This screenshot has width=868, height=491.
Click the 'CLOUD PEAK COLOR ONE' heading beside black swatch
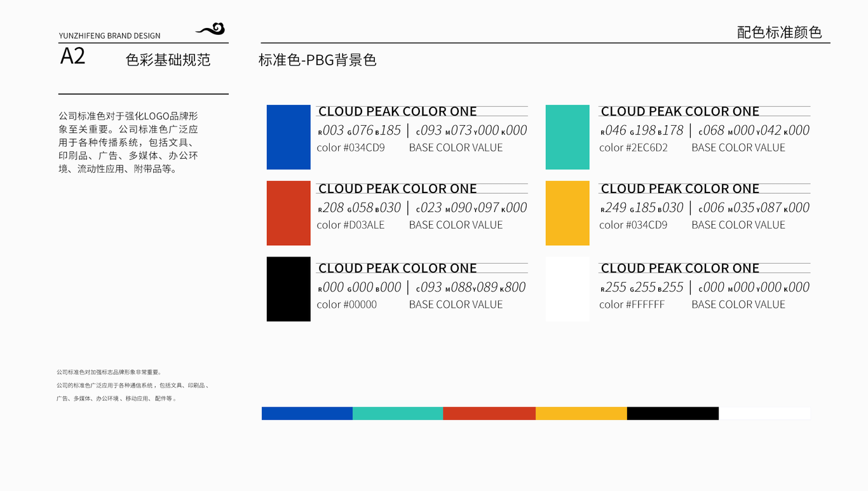pyautogui.click(x=398, y=269)
